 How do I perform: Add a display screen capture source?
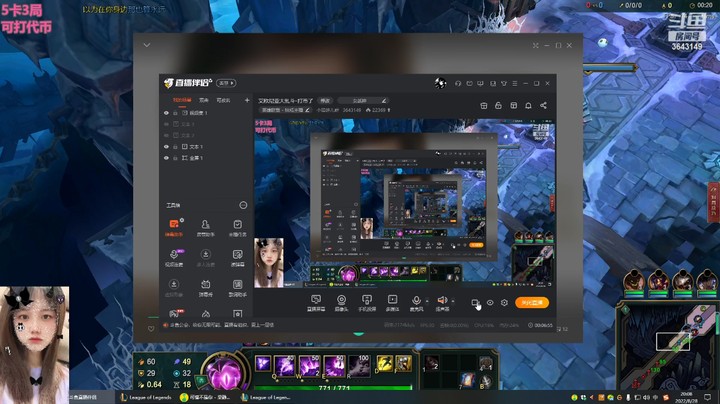click(316, 303)
